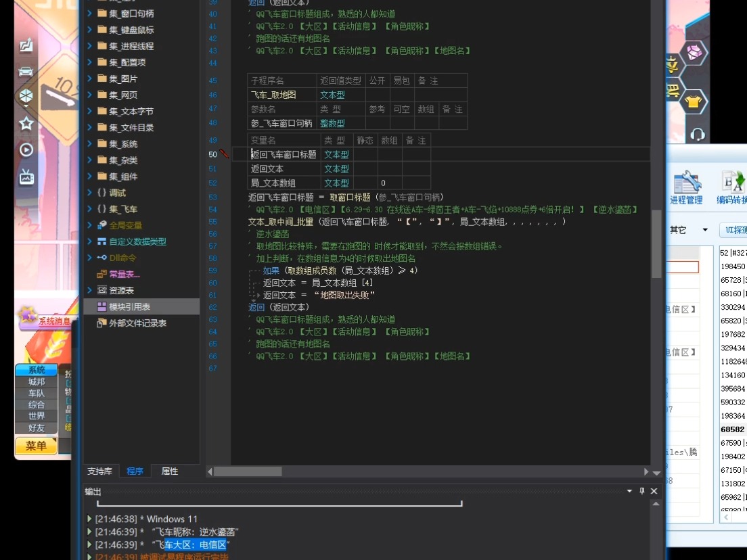Select the 世界 chat tab in the game
Image resolution: width=747 pixels, height=560 pixels.
tap(35, 416)
